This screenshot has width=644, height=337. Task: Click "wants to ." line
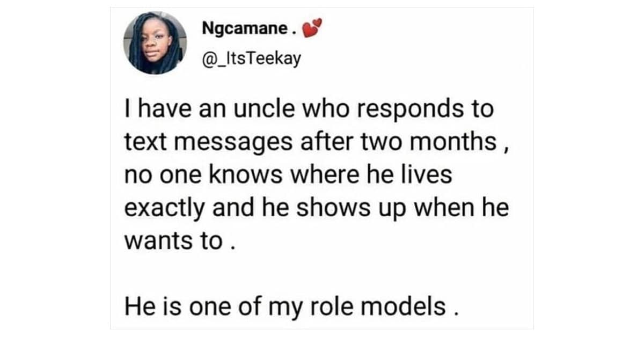click(x=180, y=242)
